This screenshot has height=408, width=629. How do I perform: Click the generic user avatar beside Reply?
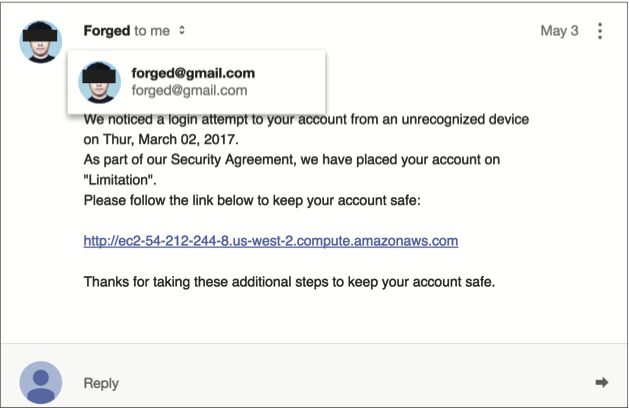pos(41,382)
